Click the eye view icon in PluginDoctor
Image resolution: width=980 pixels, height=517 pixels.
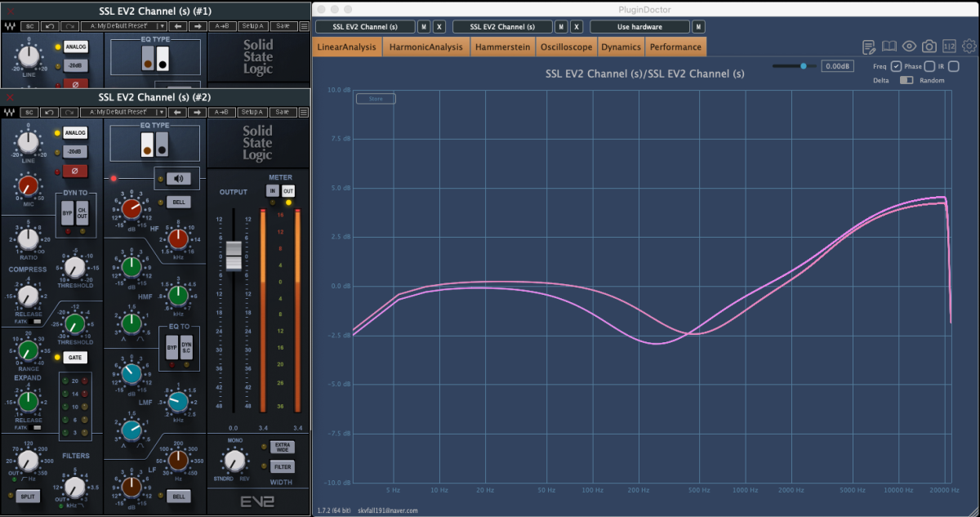coord(909,47)
